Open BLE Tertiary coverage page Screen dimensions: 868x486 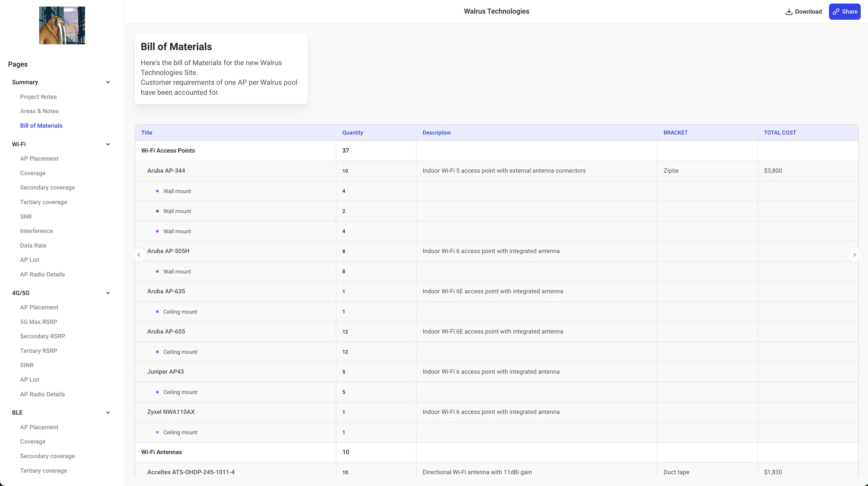pos(43,471)
